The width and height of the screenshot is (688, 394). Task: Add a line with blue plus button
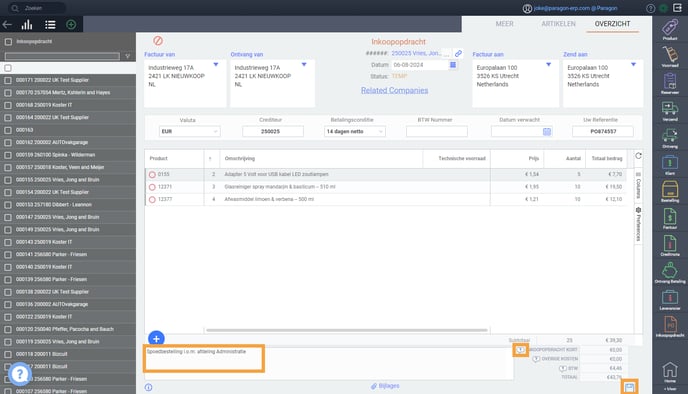pos(156,339)
